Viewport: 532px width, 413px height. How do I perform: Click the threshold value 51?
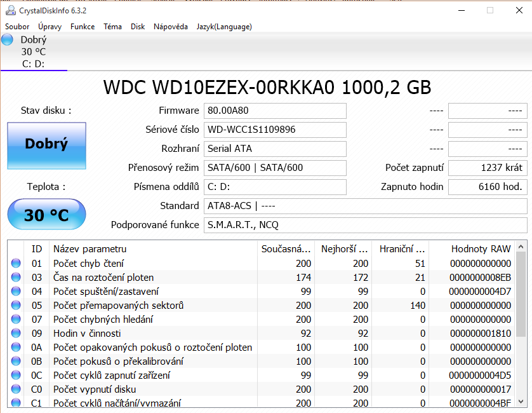[420, 264]
